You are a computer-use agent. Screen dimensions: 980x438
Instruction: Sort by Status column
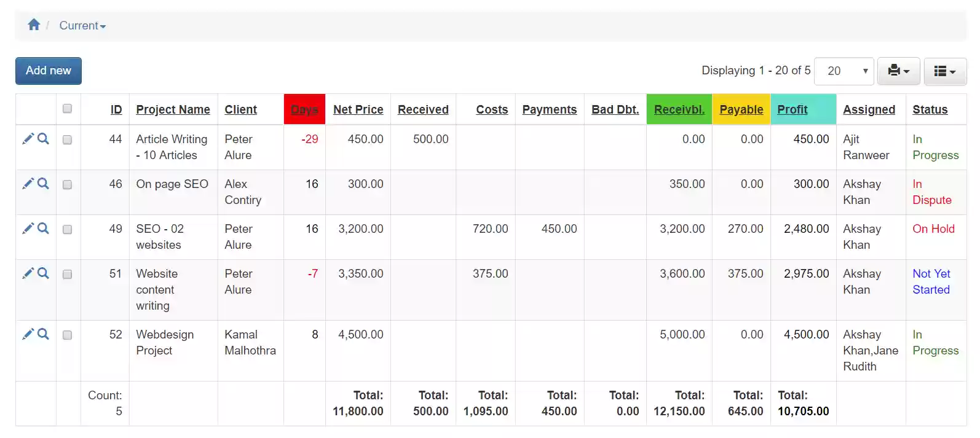pyautogui.click(x=930, y=109)
